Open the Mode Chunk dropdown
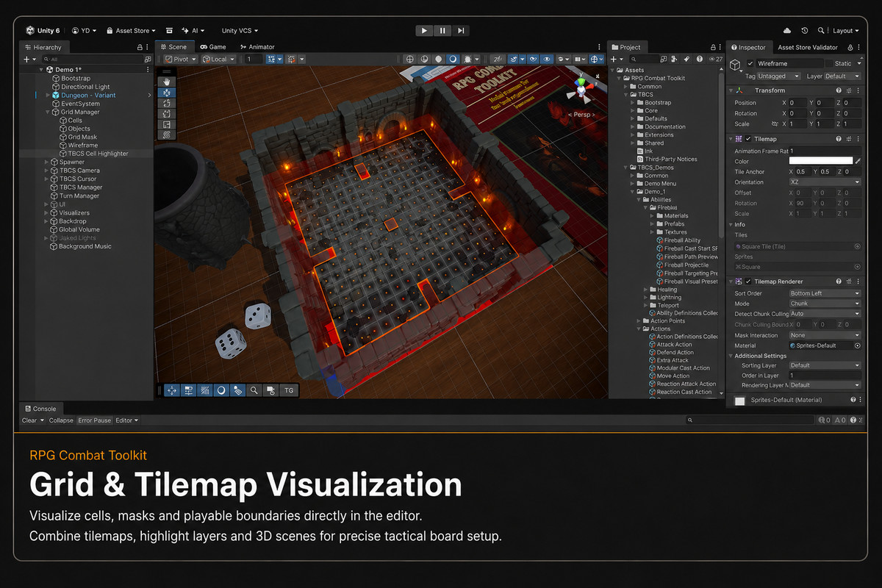 pos(825,304)
